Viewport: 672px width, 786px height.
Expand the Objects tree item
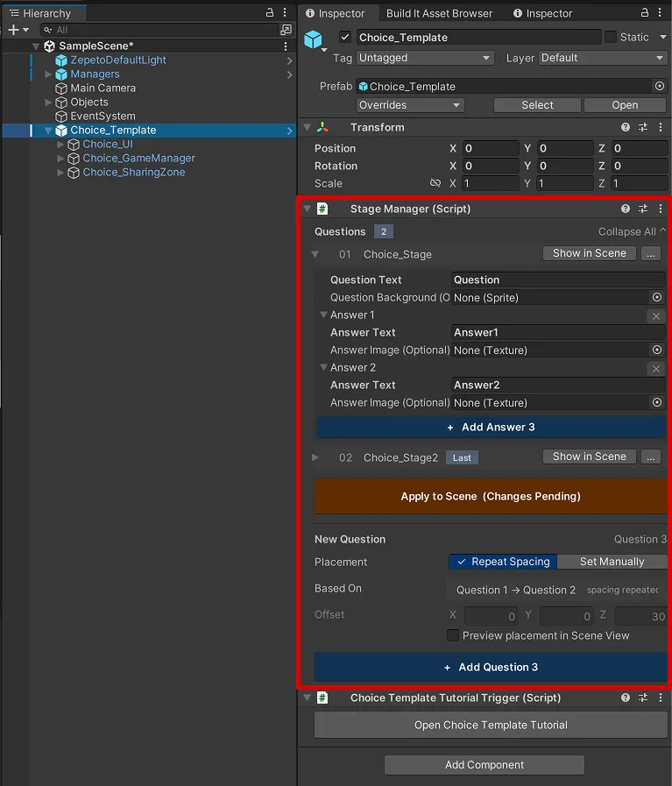tap(48, 103)
